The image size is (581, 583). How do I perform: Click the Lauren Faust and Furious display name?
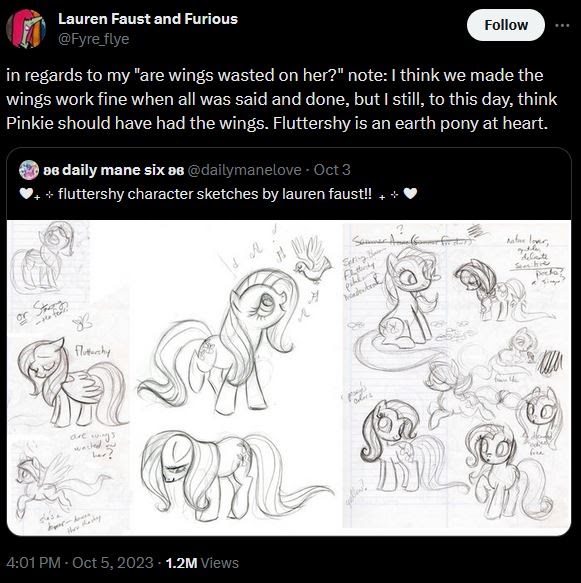coord(148,19)
